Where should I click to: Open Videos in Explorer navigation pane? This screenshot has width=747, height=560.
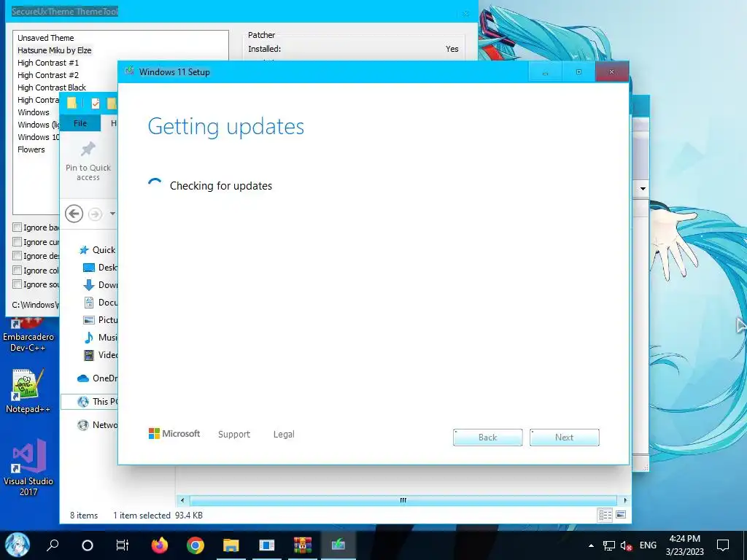(100, 355)
